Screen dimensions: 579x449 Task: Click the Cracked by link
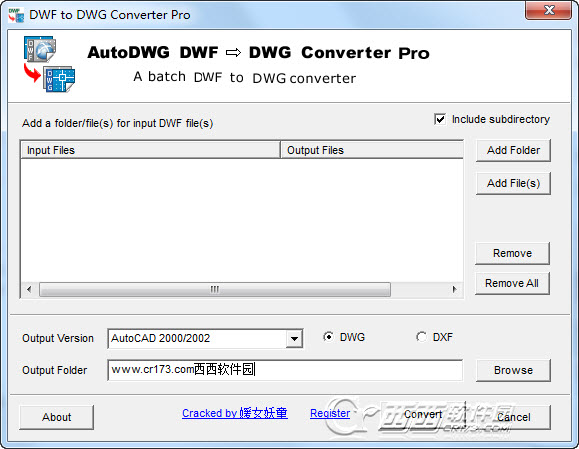[x=234, y=413]
